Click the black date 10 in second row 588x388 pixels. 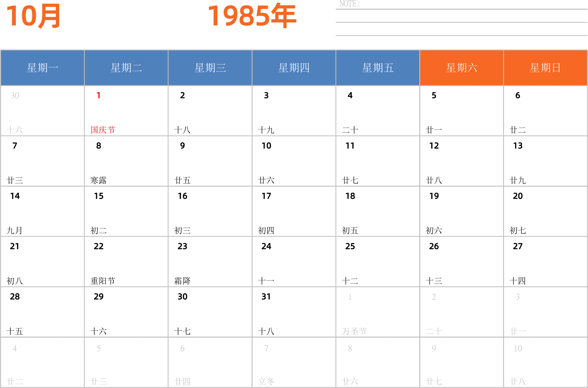tap(266, 146)
